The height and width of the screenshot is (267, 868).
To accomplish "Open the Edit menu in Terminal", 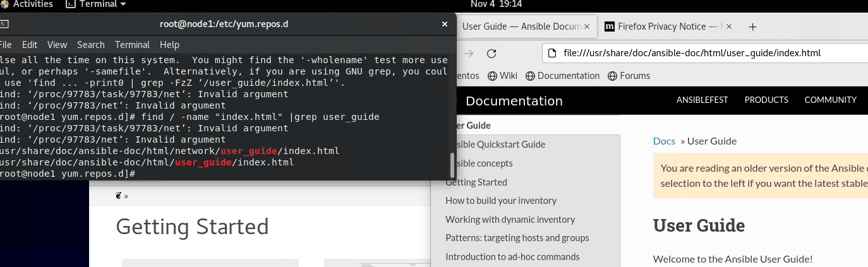I will (30, 45).
